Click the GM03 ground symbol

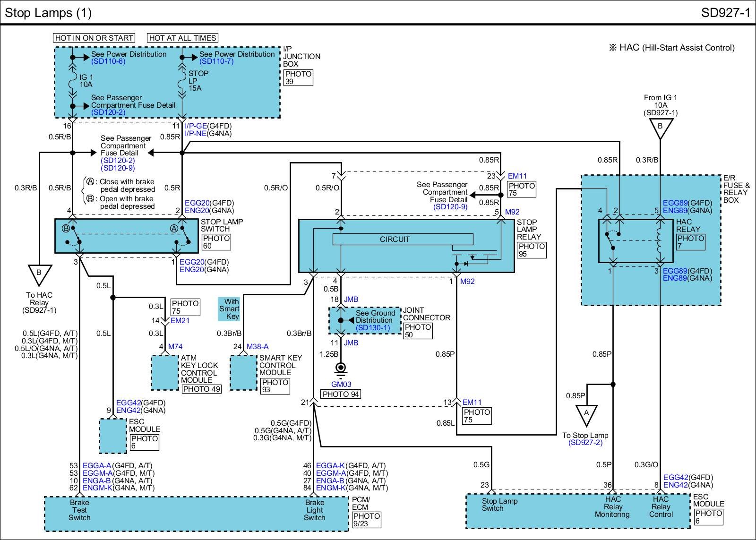tap(340, 369)
